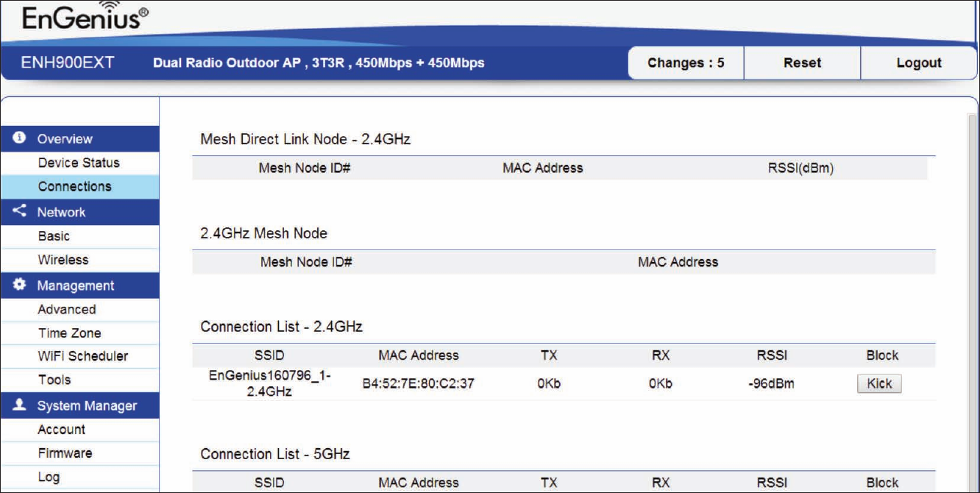Click the Connection List - 5GHz heading
The image size is (980, 493).
click(274, 454)
